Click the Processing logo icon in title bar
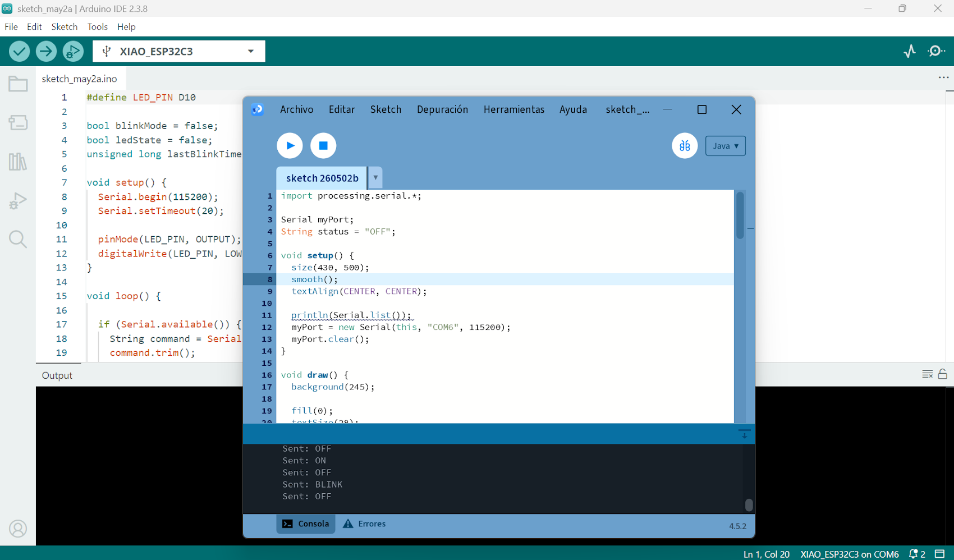This screenshot has width=954, height=560. click(258, 109)
